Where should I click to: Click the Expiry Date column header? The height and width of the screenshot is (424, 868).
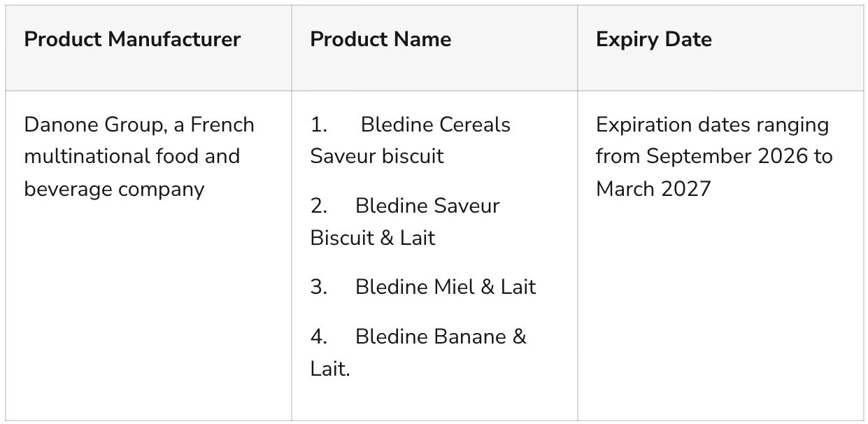[x=653, y=39]
